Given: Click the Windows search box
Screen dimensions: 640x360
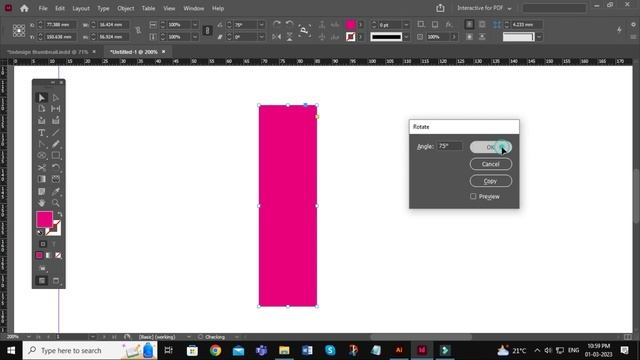Looking at the screenshot, I should coord(89,351).
